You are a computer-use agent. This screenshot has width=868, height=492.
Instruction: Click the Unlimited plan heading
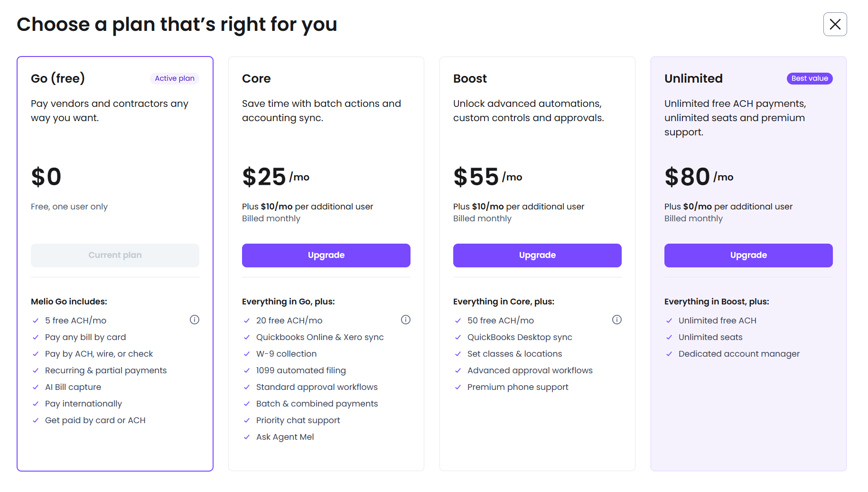(x=693, y=78)
